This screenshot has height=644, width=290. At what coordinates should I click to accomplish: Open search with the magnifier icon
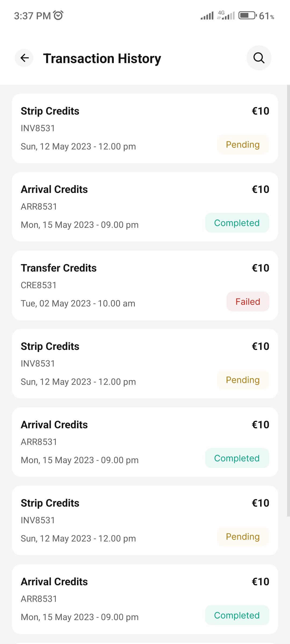pyautogui.click(x=259, y=58)
